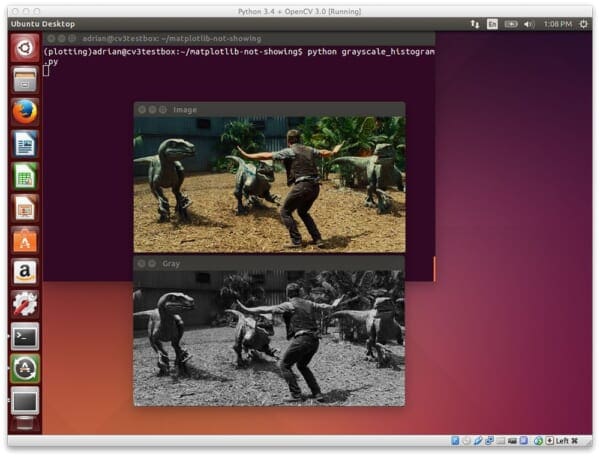Open the keyboard input language menu
Image resolution: width=600 pixels, height=457 pixels.
(x=492, y=23)
